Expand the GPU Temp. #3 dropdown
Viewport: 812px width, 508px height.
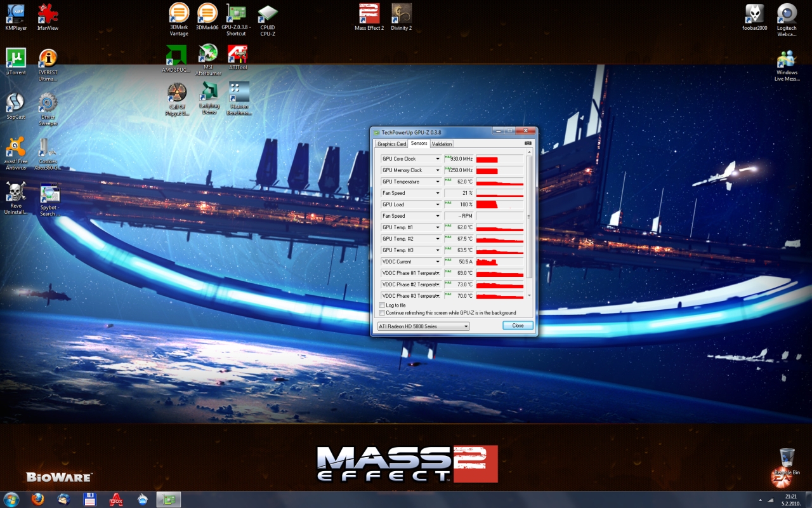pos(437,250)
